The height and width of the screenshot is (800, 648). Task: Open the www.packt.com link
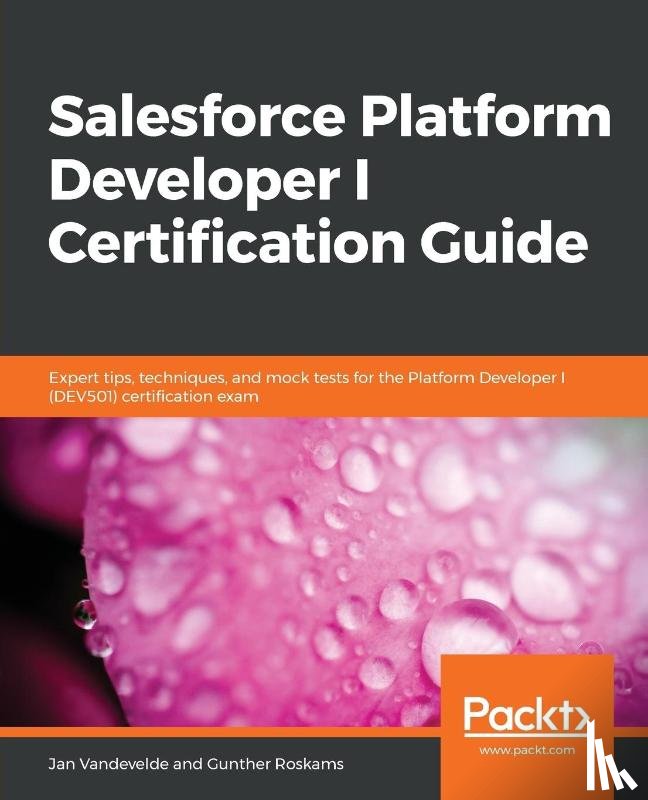pyautogui.click(x=527, y=751)
